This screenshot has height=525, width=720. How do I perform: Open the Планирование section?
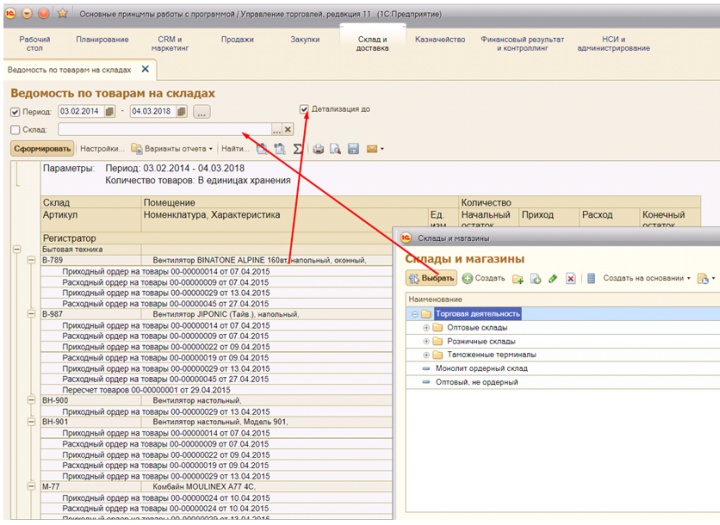coord(102,40)
